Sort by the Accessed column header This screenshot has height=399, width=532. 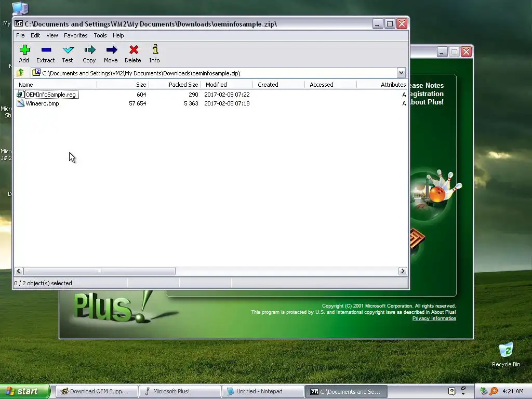tap(330, 85)
